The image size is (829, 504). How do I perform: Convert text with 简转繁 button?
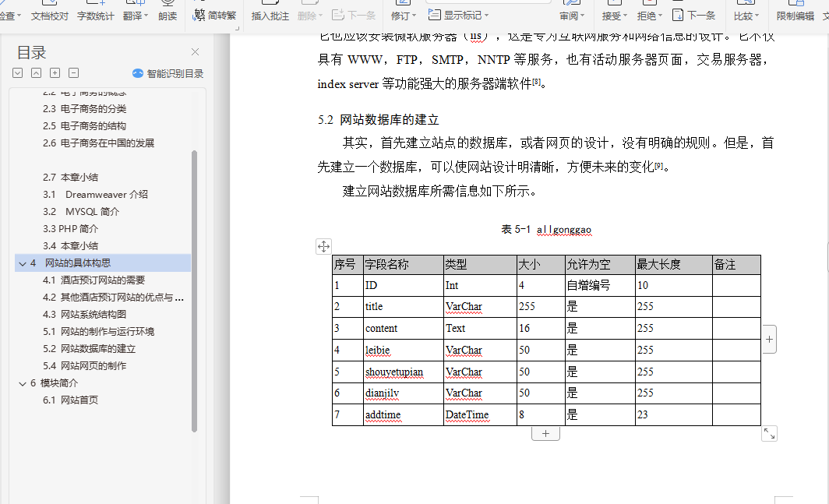click(215, 16)
